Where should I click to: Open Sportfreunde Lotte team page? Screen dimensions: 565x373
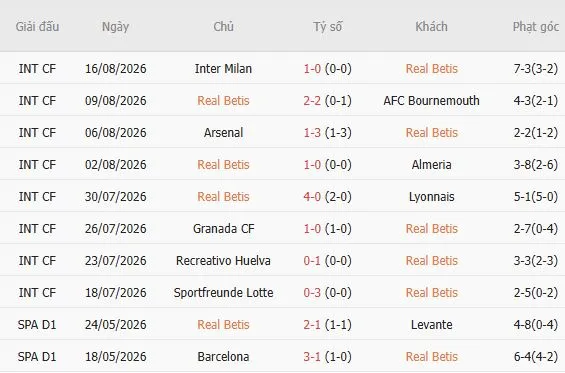coord(223,293)
